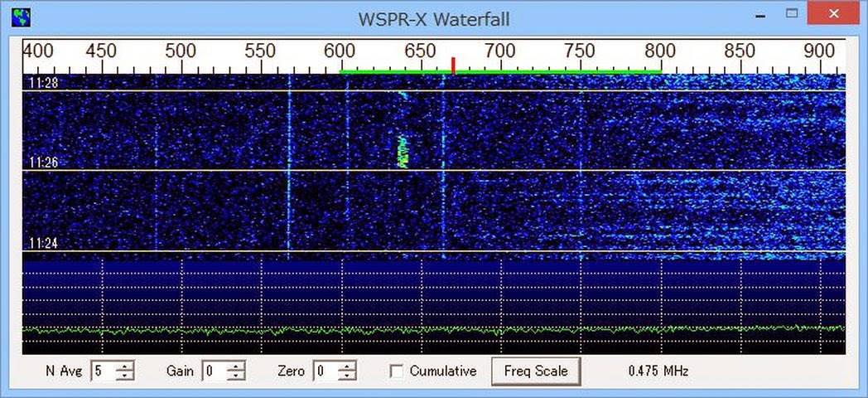The height and width of the screenshot is (398, 868).
Task: Click 850 on the frequency scale
Action: click(740, 51)
